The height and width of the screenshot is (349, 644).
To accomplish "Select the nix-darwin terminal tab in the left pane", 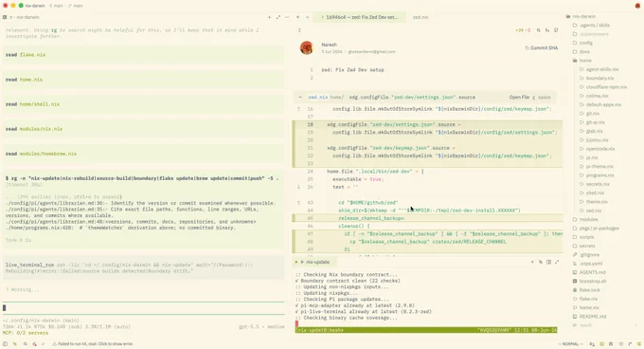I will 22,17.
